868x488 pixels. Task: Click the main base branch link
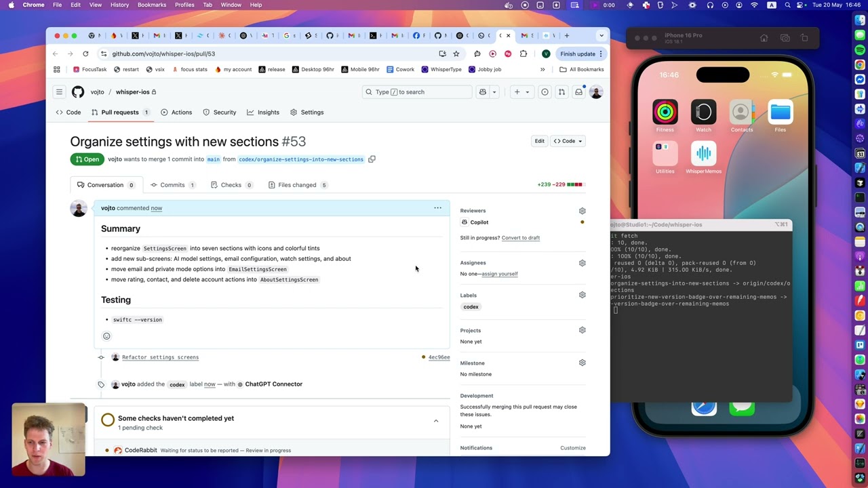214,159
